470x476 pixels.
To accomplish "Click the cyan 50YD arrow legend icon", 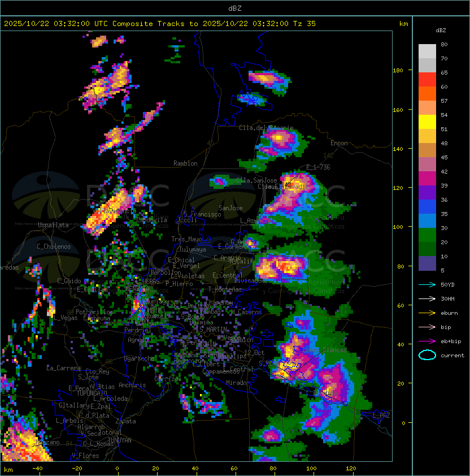I will [x=427, y=285].
